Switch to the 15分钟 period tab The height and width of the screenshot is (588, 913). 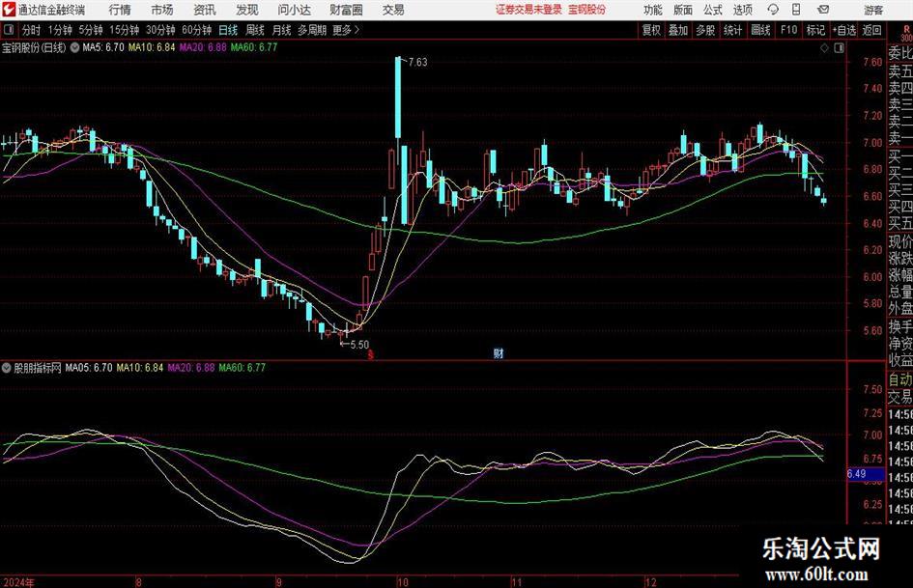[124, 30]
